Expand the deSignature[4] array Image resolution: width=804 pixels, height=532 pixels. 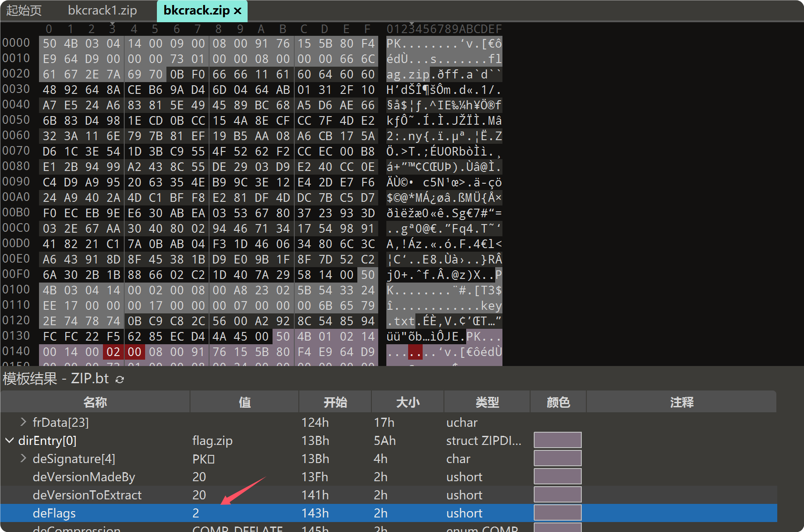(23, 459)
